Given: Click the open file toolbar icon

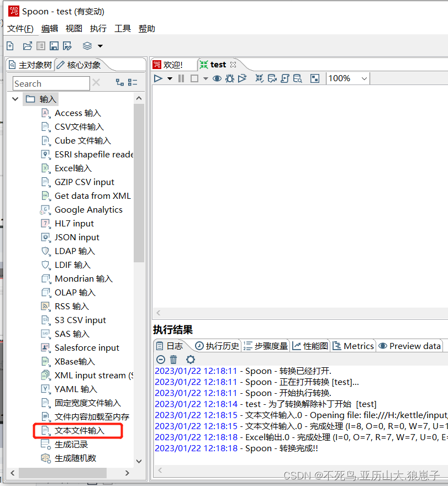Looking at the screenshot, I should (x=27, y=46).
